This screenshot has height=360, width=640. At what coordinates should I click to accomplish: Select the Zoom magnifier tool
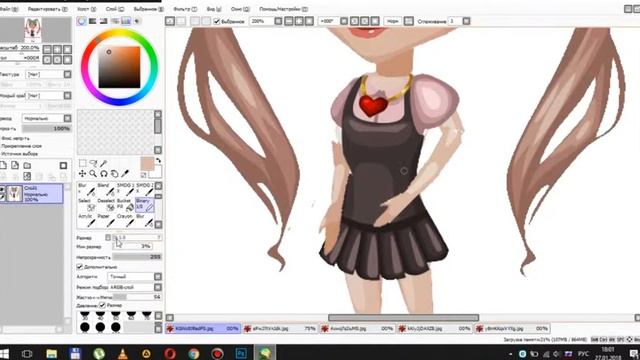pyautogui.click(x=93, y=174)
